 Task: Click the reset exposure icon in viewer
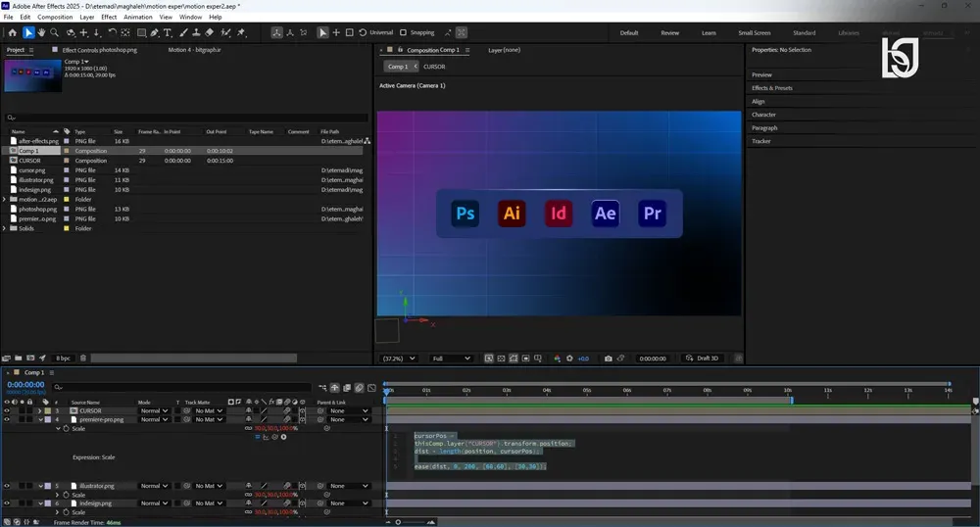click(569, 359)
